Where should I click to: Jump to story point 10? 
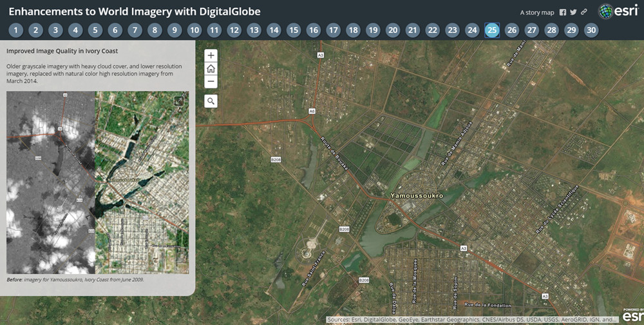(194, 30)
